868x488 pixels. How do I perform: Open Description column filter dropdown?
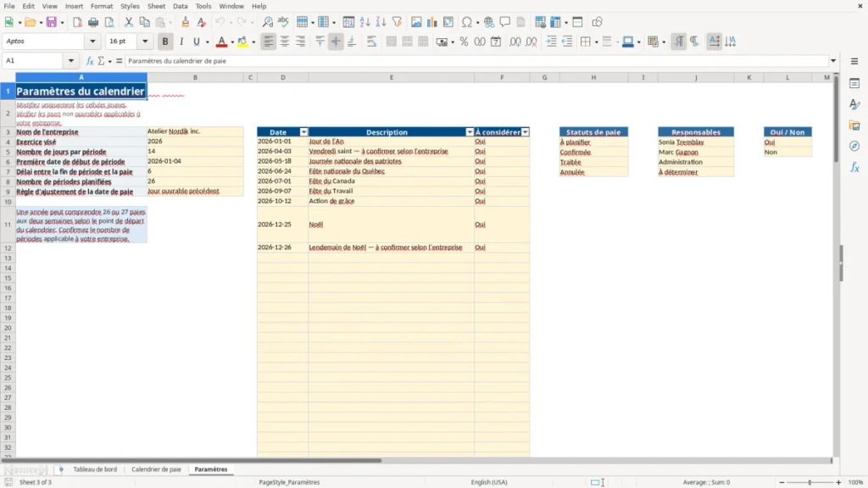pyautogui.click(x=470, y=132)
